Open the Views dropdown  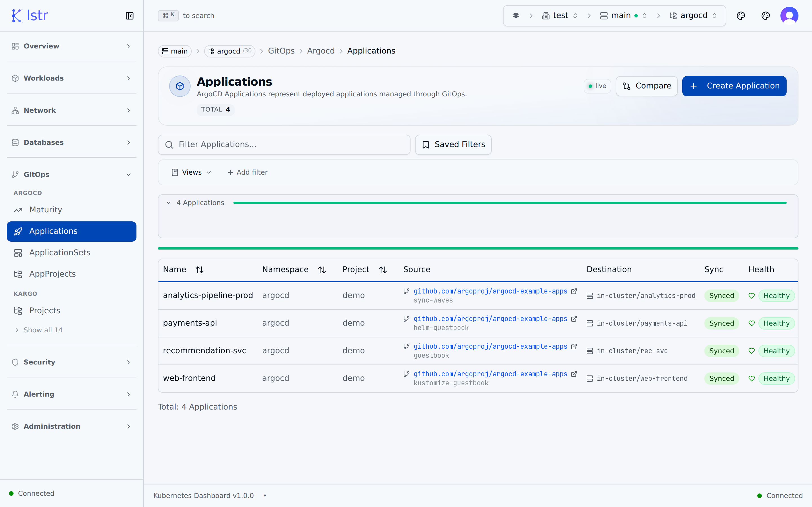click(x=191, y=172)
